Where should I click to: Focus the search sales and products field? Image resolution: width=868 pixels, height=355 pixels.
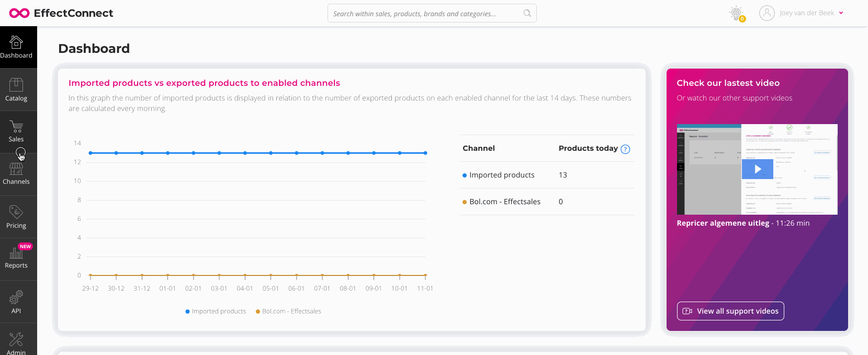pyautogui.click(x=424, y=14)
